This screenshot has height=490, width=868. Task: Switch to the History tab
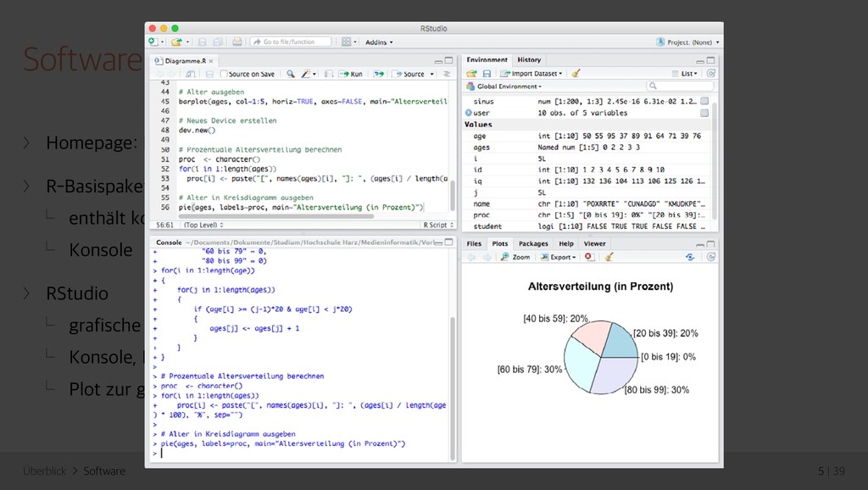529,60
